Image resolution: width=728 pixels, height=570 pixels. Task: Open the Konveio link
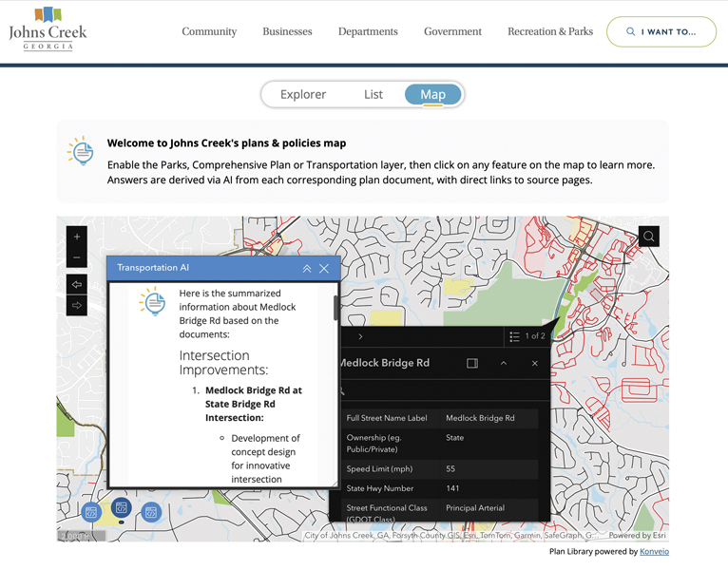point(654,551)
